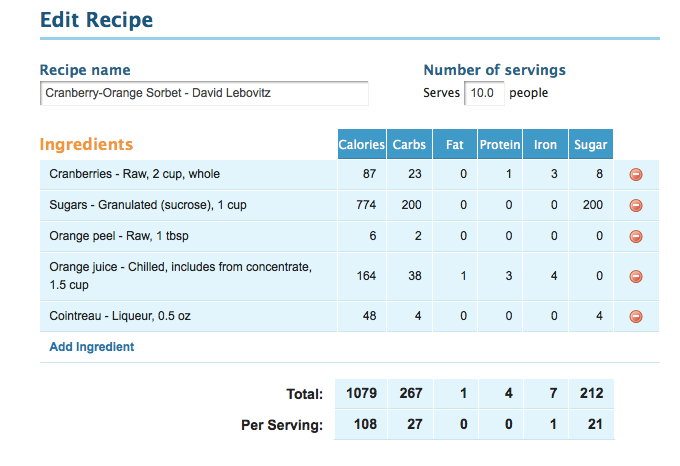Open the Cranberries - Raw ingredient entry
This screenshot has width=680, height=466.
pos(134,174)
